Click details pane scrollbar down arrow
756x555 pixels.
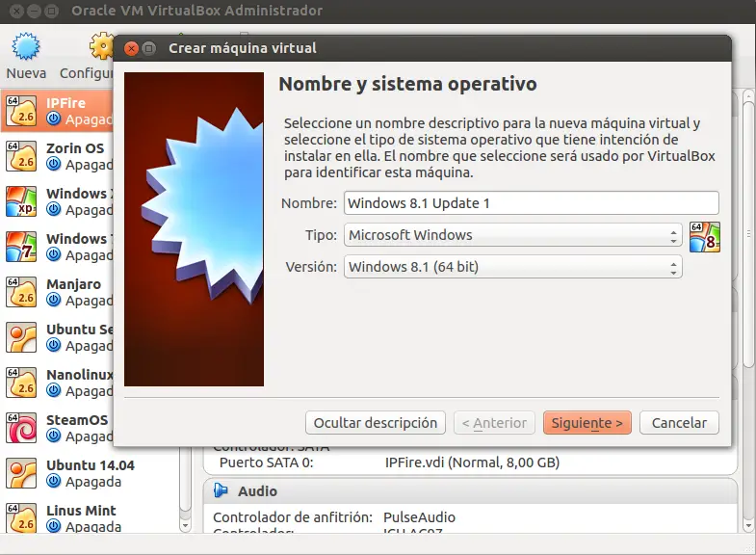point(748,525)
